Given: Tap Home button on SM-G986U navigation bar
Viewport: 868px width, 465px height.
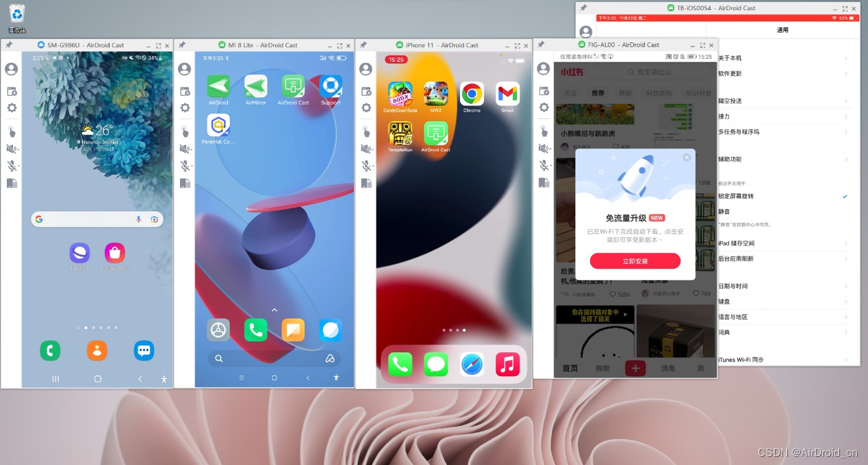Looking at the screenshot, I should 97,379.
